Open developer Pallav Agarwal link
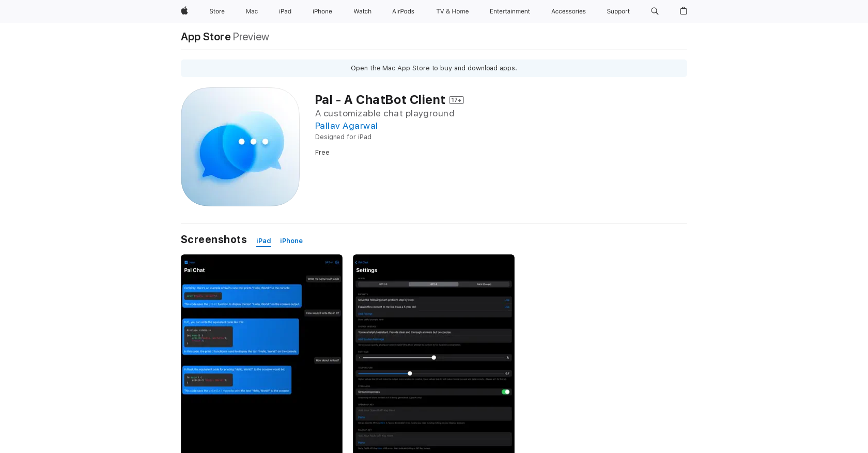The height and width of the screenshot is (453, 868). (x=346, y=126)
